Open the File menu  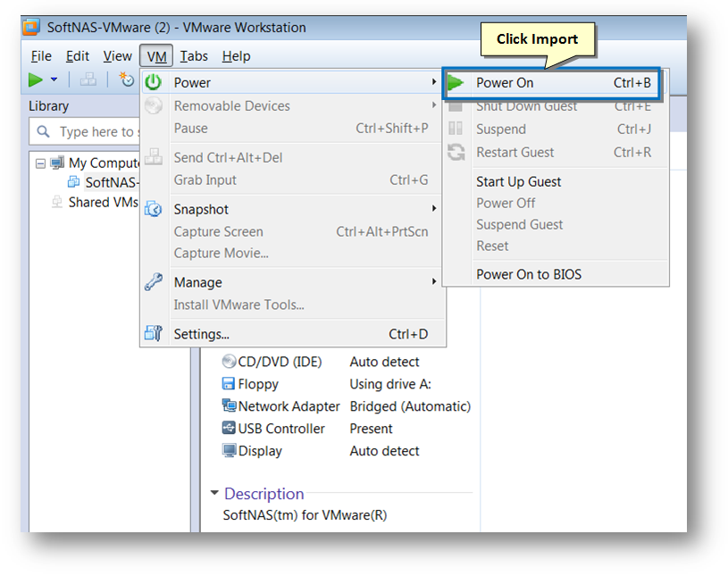coord(41,56)
